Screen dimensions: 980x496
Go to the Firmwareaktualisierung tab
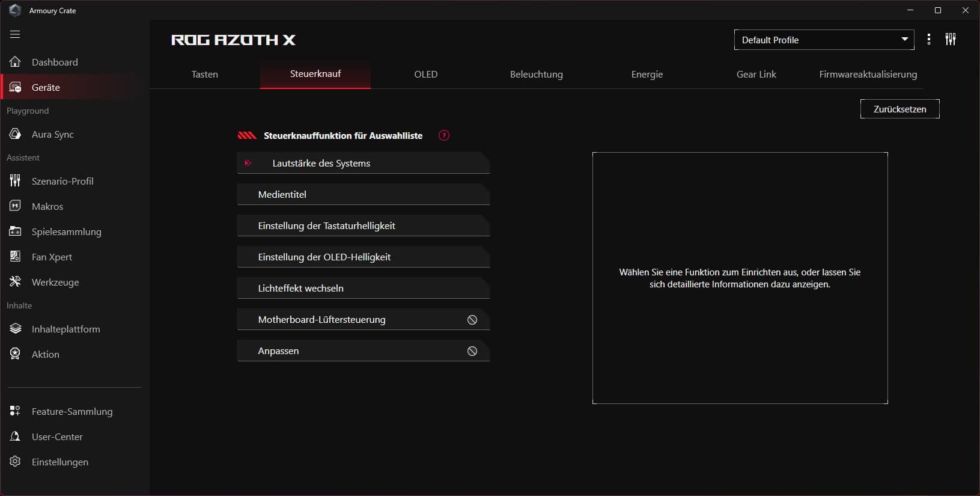tap(868, 75)
